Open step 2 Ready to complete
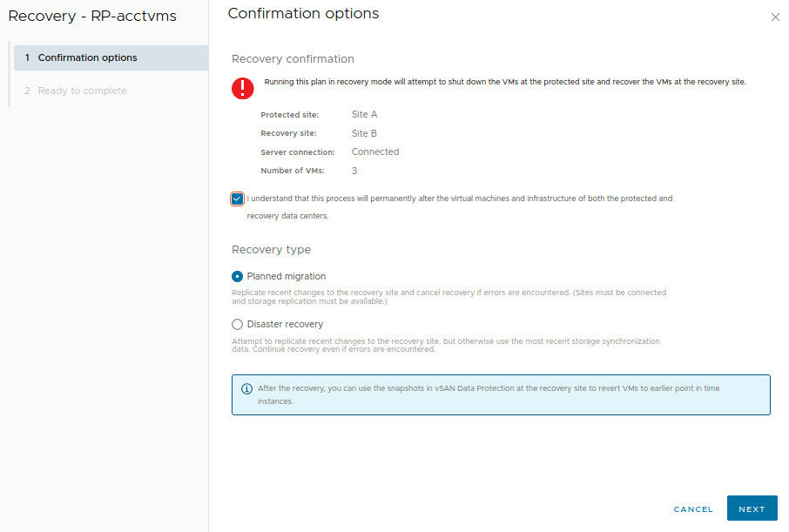789x532 pixels. coord(82,91)
